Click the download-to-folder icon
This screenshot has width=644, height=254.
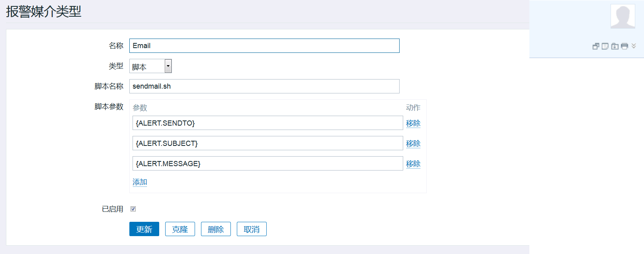tap(615, 46)
